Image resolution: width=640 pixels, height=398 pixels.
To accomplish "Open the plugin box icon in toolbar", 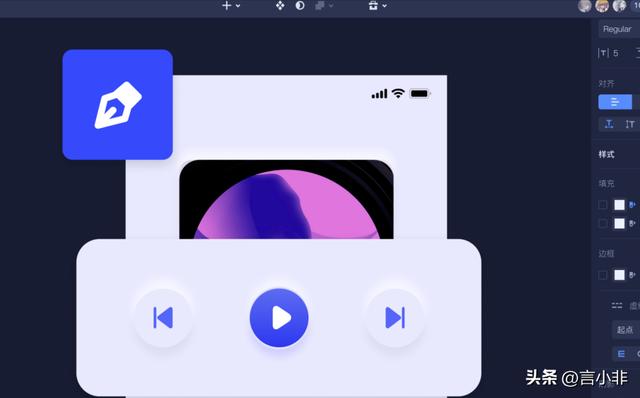I will (373, 6).
